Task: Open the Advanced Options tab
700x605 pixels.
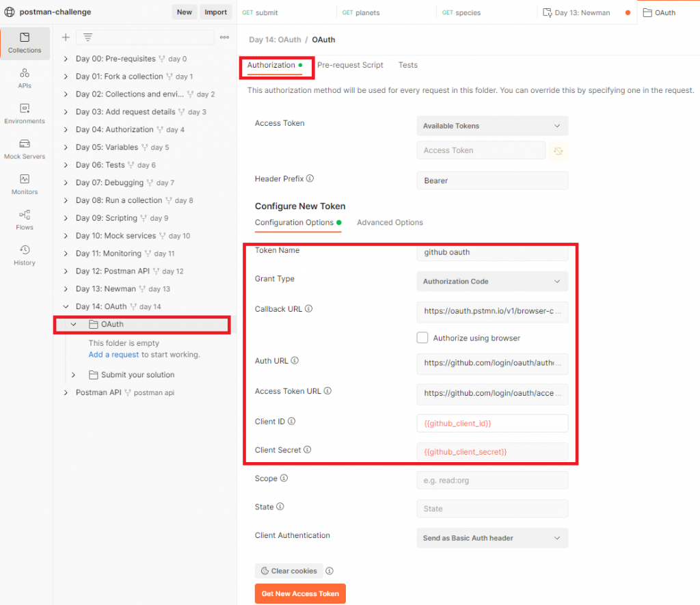Action: pos(390,222)
